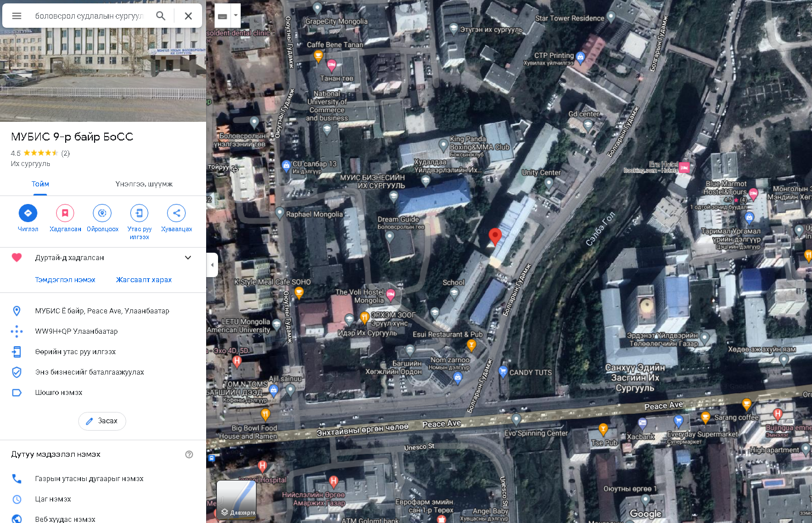
Task: Click the Утас руу илгээх icon
Action: pyautogui.click(x=139, y=213)
